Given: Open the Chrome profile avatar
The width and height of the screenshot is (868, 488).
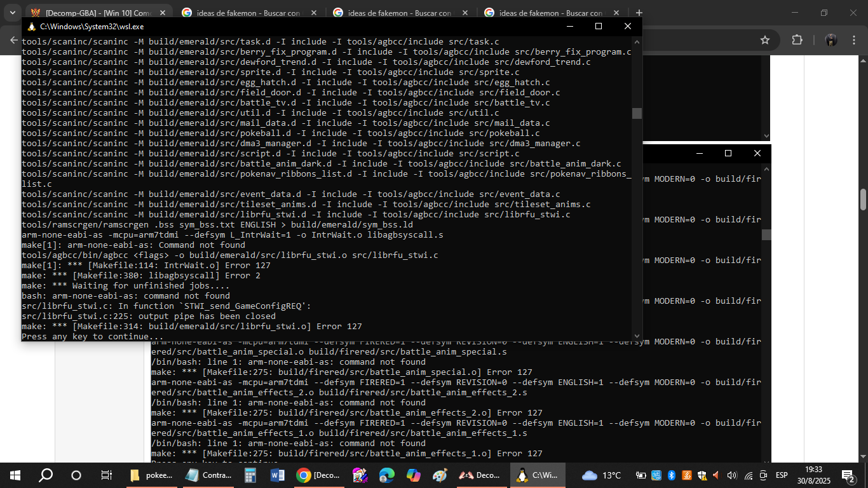Looking at the screenshot, I should (x=831, y=40).
